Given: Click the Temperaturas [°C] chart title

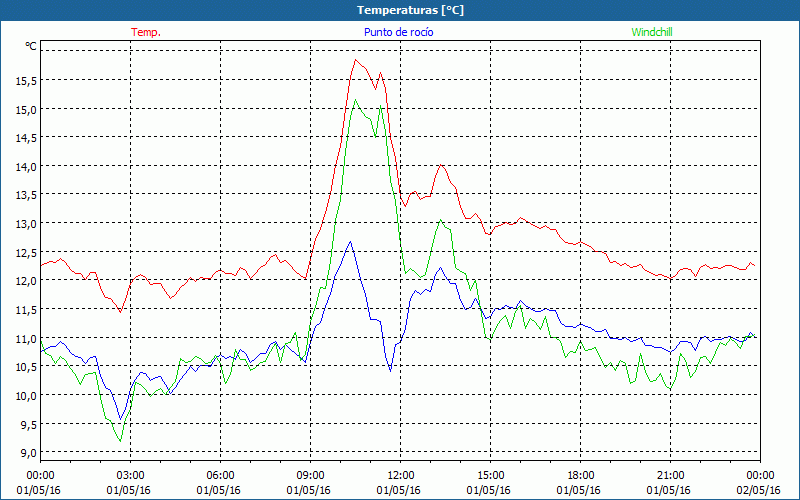Looking at the screenshot, I should pyautogui.click(x=410, y=10).
